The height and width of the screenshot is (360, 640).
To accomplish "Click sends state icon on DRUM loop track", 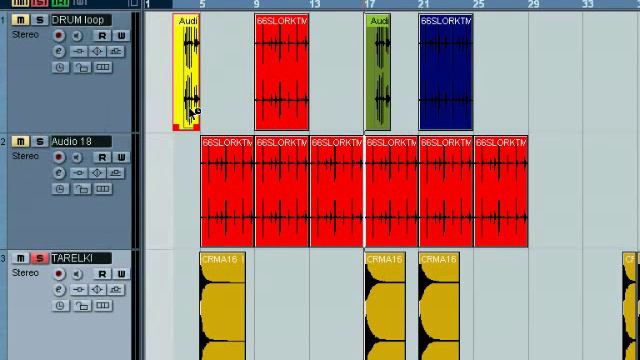I will pos(116,51).
